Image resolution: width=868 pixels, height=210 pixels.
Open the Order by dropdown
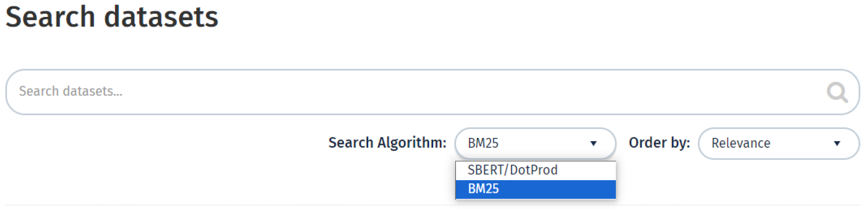(x=778, y=143)
